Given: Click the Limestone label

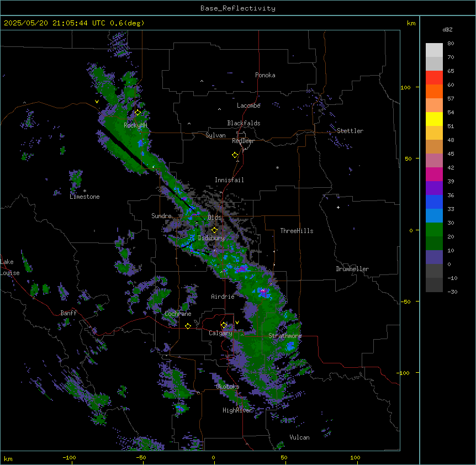Looking at the screenshot, I should (84, 197).
